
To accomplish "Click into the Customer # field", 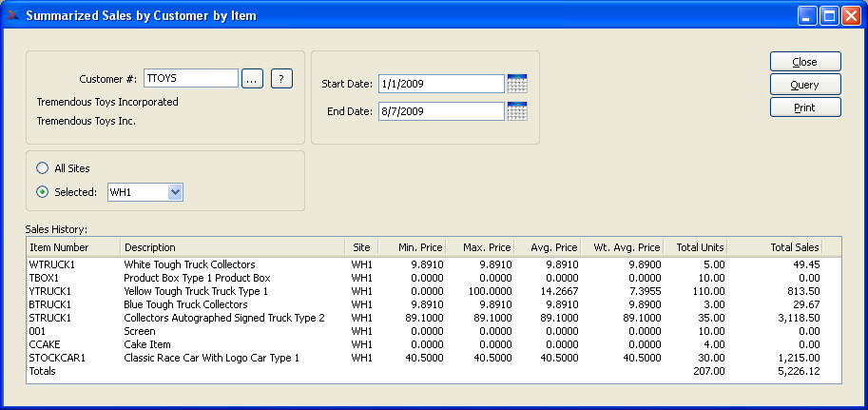I will tap(190, 79).
